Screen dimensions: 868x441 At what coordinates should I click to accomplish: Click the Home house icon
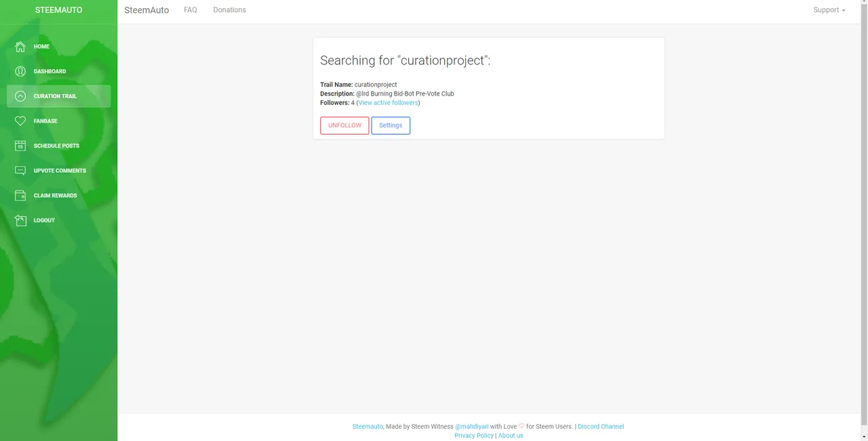pyautogui.click(x=20, y=46)
